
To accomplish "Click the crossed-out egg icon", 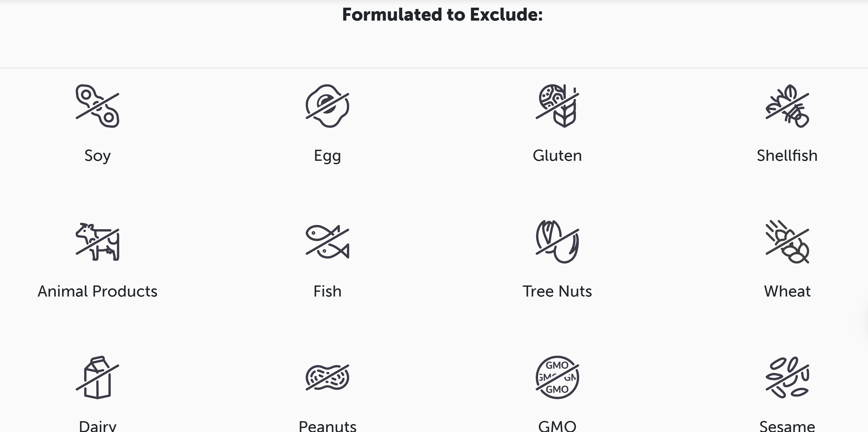I will [x=327, y=106].
